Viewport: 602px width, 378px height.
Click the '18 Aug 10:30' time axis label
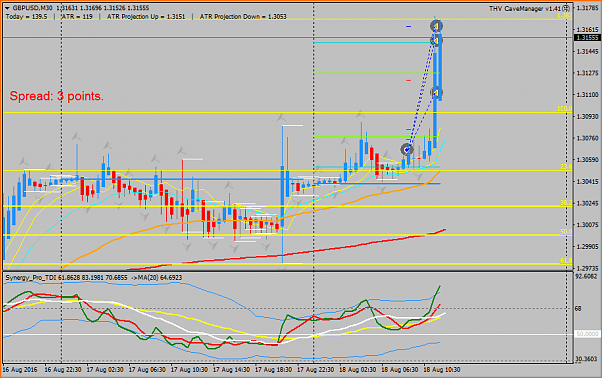[x=442, y=370]
